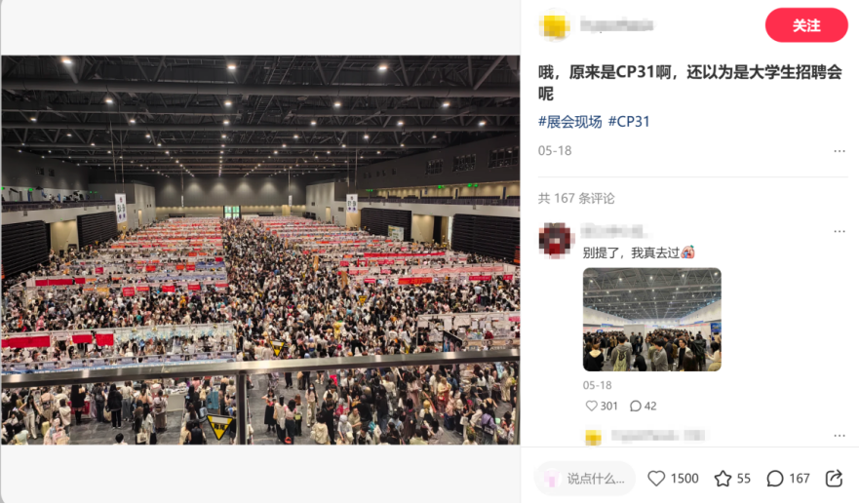The image size is (860, 504).
Task: Open the #展会现场 hashtag
Action: click(569, 122)
